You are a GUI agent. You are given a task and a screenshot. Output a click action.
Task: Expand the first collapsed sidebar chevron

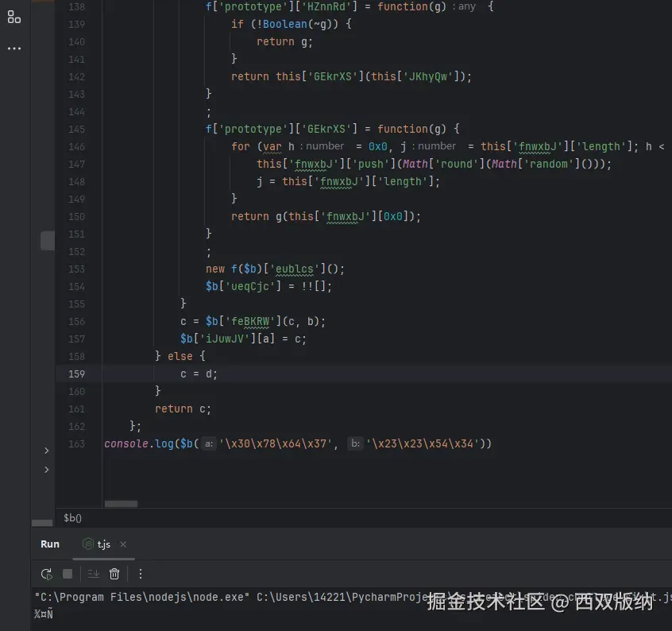click(x=46, y=451)
